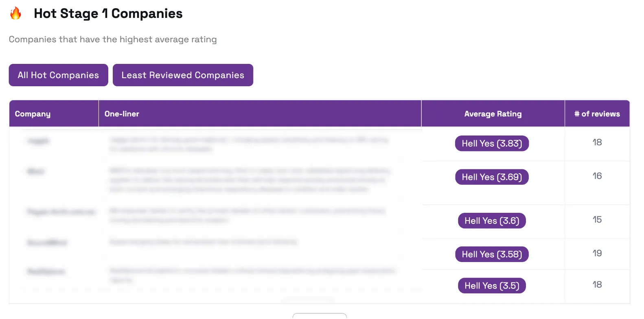Select the Hell Yes (3.83) rating badge
644x319 pixels.
tap(492, 143)
